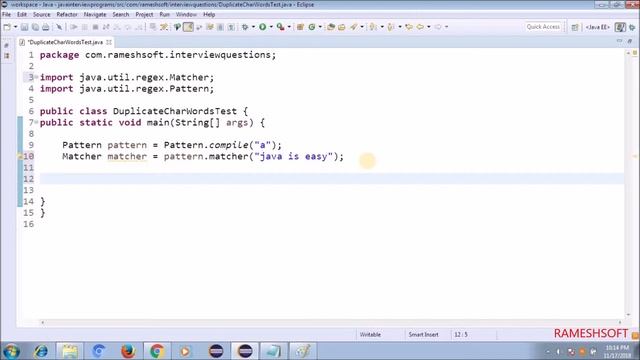Open the Project menu
The height and width of the screenshot is (360, 640).
pos(144,14)
